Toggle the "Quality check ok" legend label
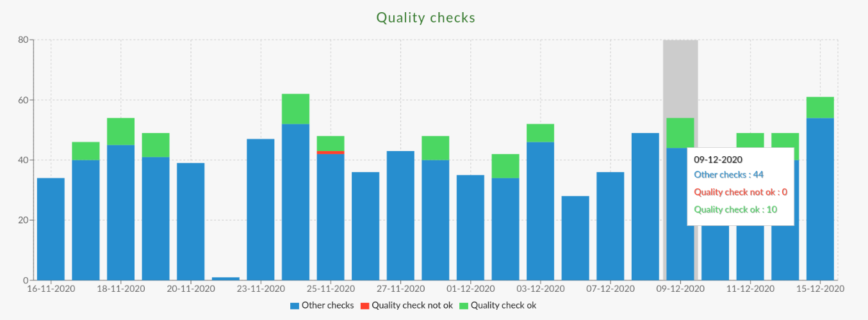Screen dimensions: 868x320 (x=504, y=306)
